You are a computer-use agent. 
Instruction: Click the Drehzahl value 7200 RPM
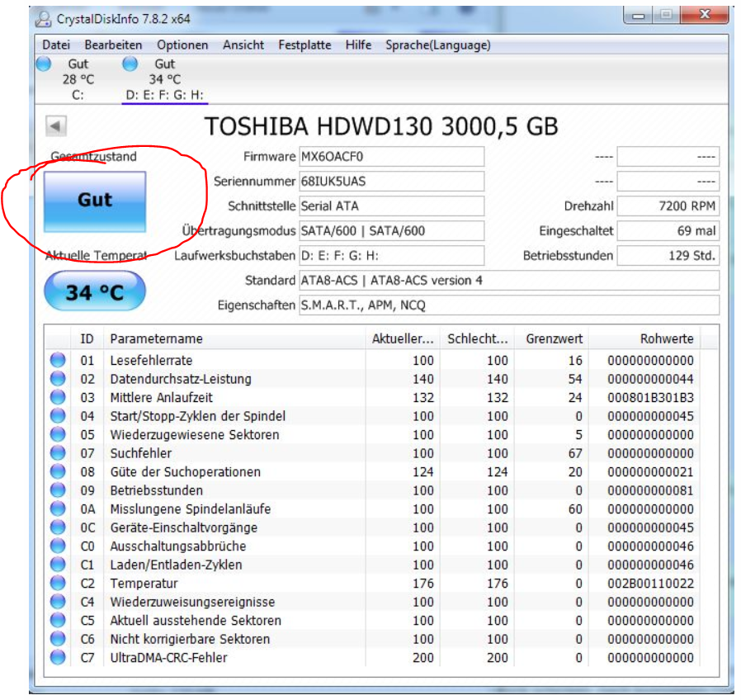[x=668, y=206]
